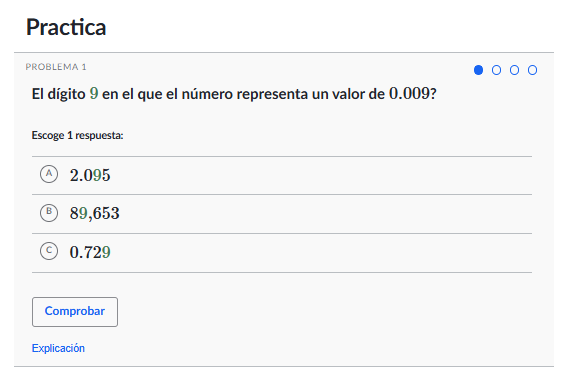Open the Explicación link
This screenshot has height=375, width=582.
58,348
